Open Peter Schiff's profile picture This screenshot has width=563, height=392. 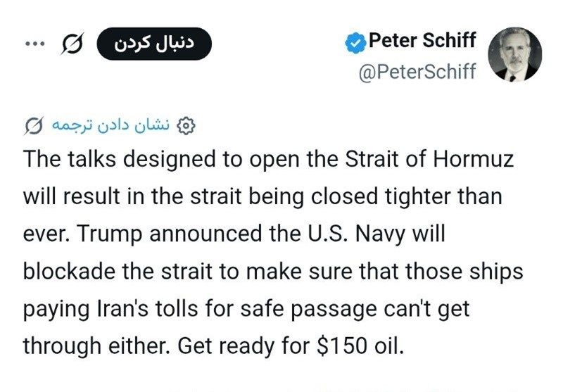tap(514, 55)
